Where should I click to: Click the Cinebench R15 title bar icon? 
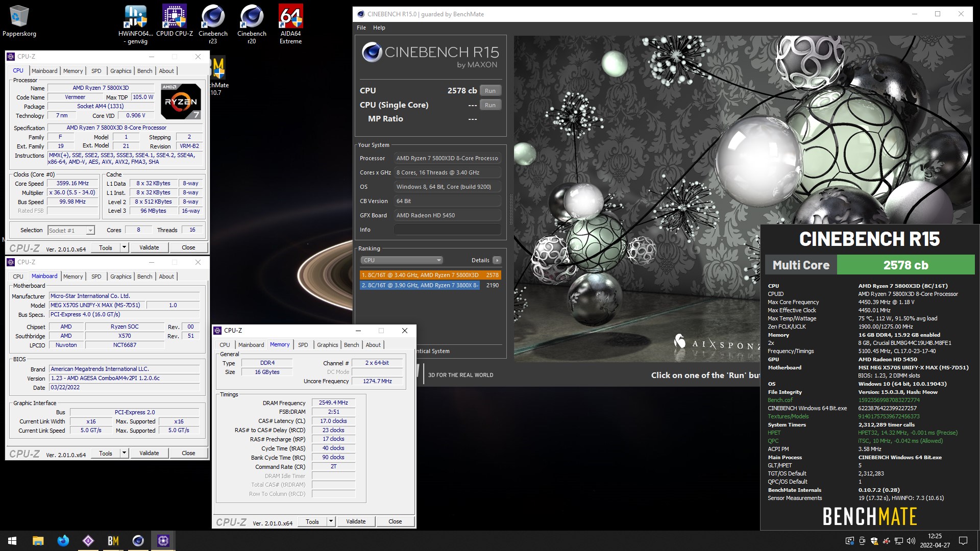pyautogui.click(x=361, y=14)
